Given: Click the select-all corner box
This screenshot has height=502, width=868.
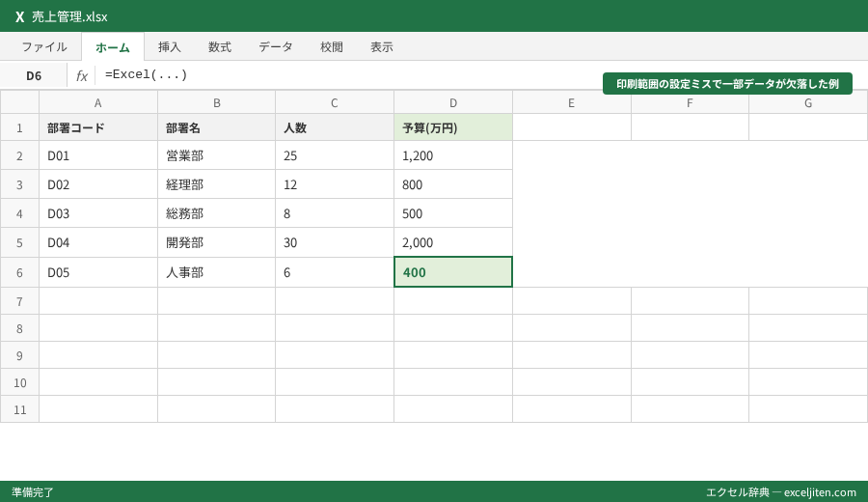Looking at the screenshot, I should click(19, 103).
